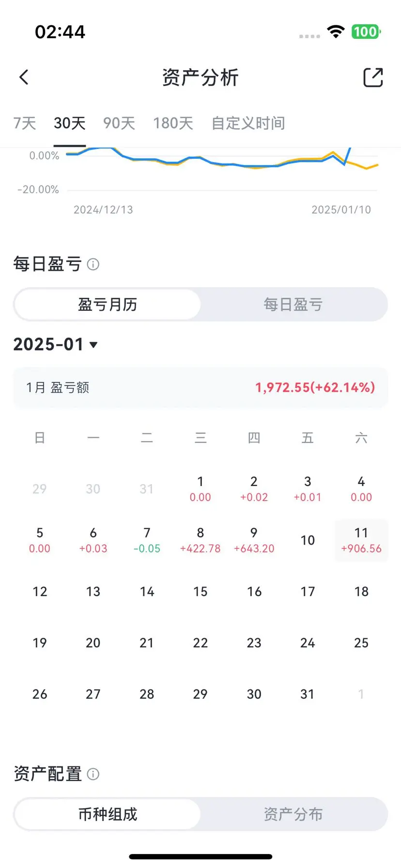Screen dimensions: 401x868
Task: Open 自定义时间 custom range
Action: (x=248, y=123)
